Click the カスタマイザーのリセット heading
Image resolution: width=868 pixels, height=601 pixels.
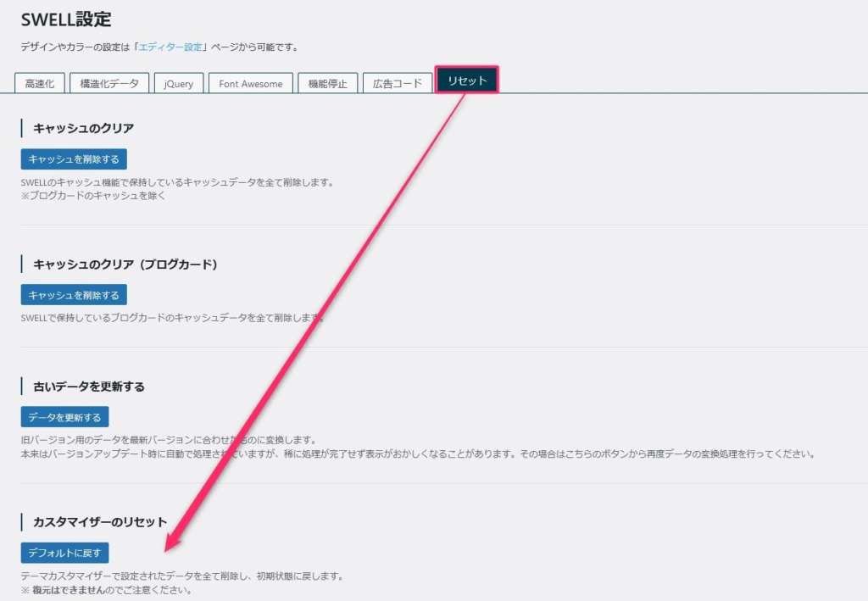pos(100,522)
